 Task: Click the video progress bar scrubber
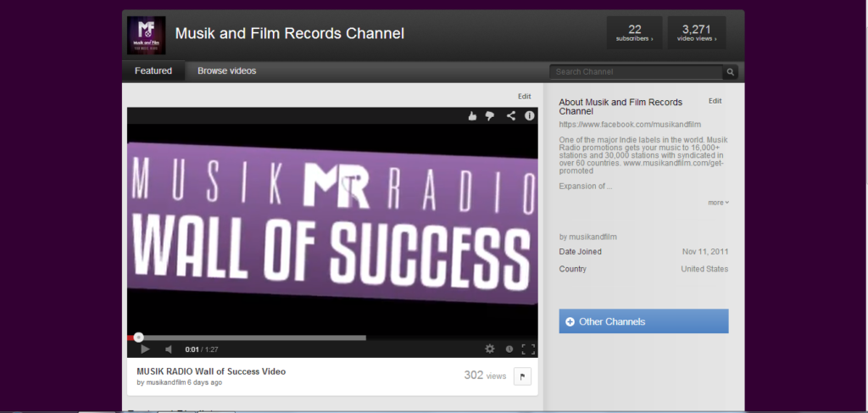[139, 338]
